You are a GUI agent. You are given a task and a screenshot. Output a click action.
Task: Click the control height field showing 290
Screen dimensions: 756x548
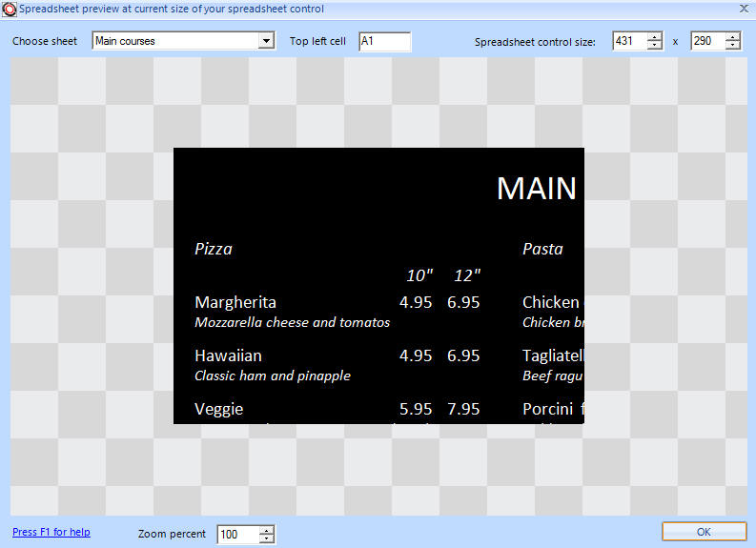coord(707,41)
